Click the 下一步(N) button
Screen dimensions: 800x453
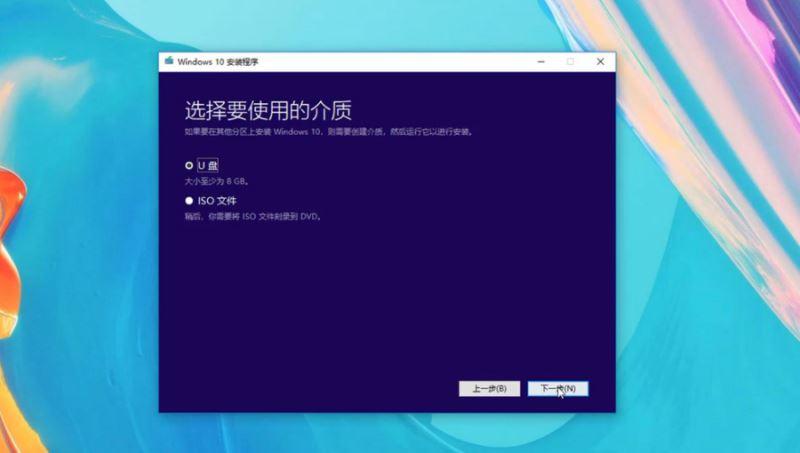click(558, 389)
